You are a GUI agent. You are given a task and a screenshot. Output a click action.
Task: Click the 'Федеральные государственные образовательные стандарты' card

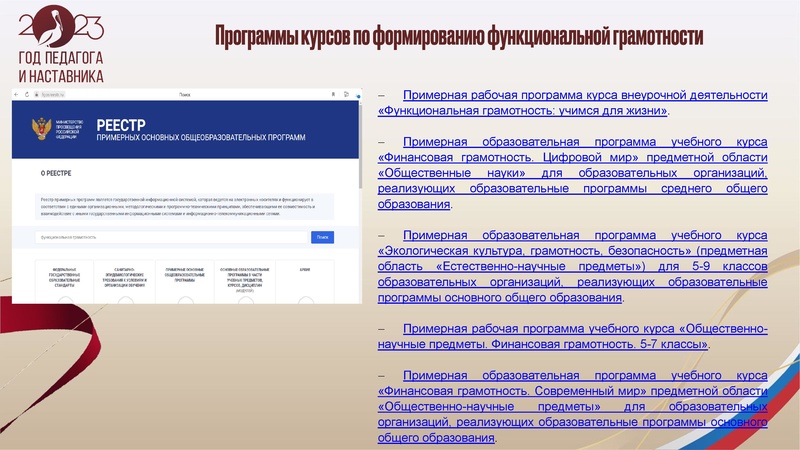click(x=65, y=282)
